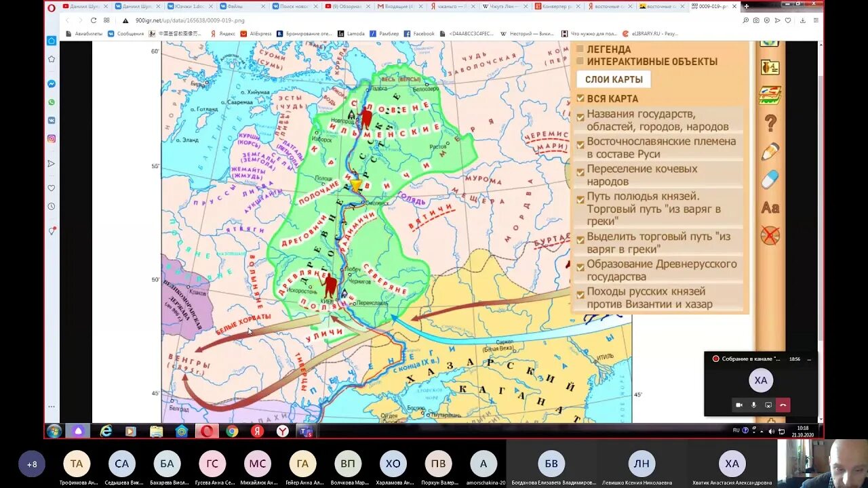Enable the ЛЕГЕНДА checkbox
The height and width of the screenshot is (488, 868).
tap(580, 49)
